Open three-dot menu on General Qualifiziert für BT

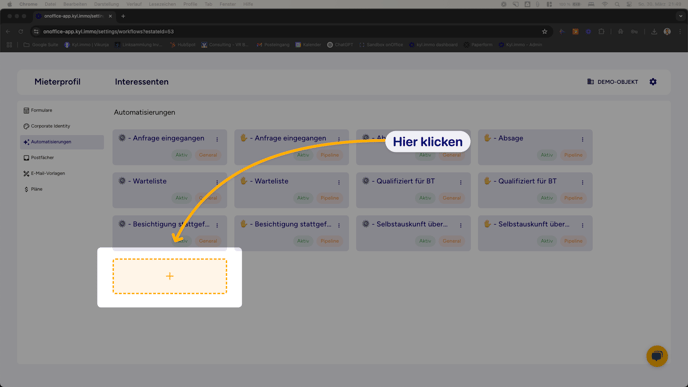click(461, 182)
